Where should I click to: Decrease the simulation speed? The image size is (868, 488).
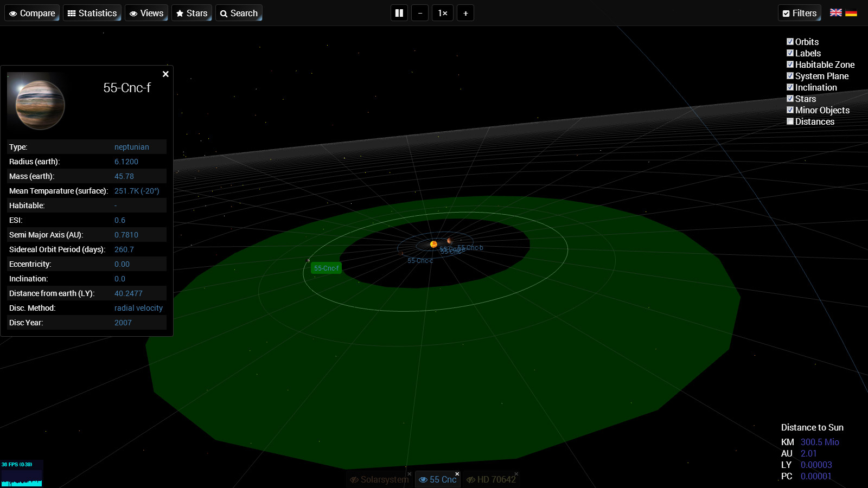[420, 13]
